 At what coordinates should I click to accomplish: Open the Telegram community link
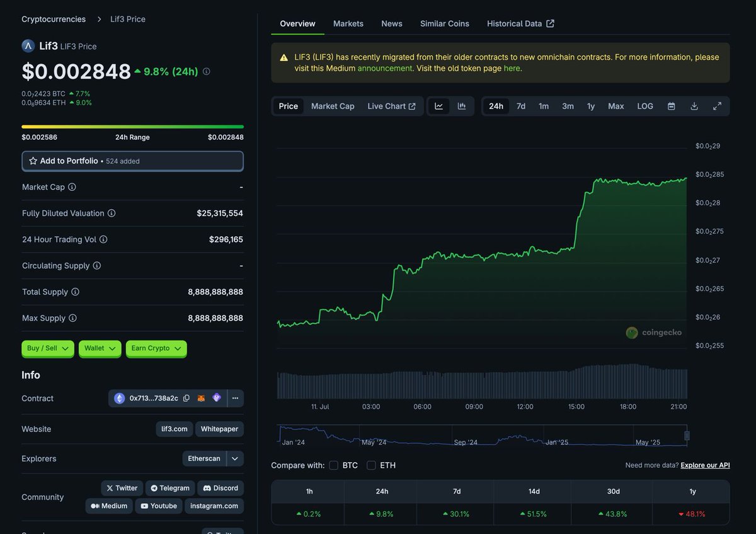click(x=170, y=488)
